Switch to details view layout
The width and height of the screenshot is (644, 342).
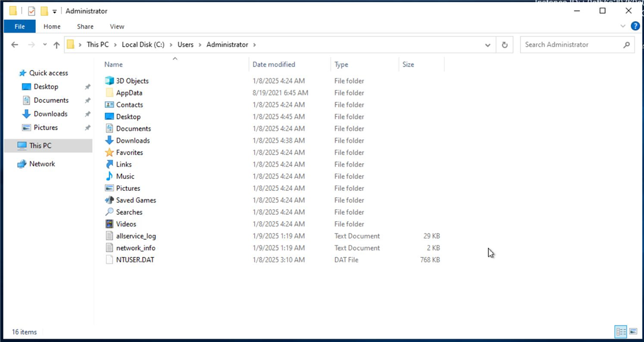click(621, 331)
